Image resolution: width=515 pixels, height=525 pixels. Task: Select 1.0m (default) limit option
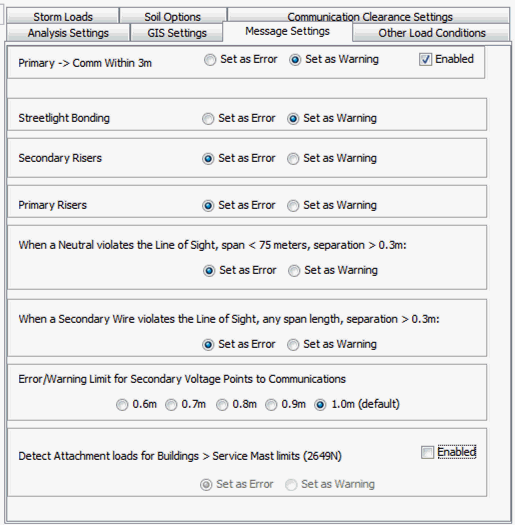[x=320, y=405]
